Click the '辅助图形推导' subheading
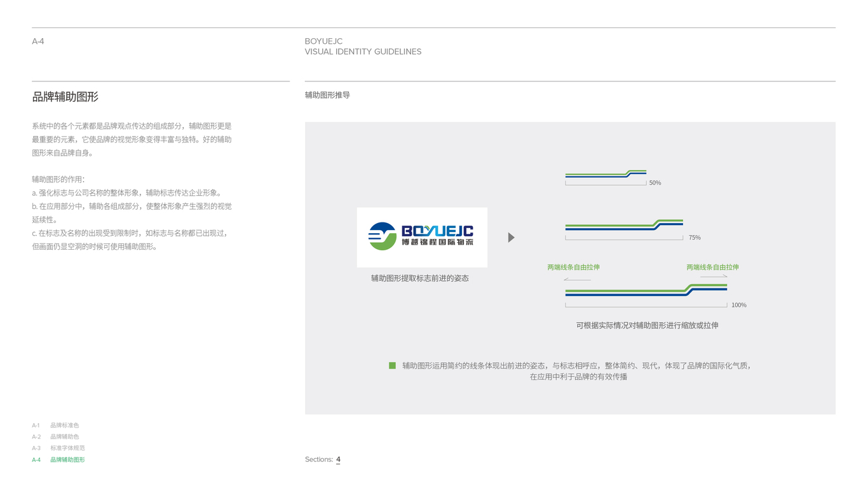 (x=327, y=95)
